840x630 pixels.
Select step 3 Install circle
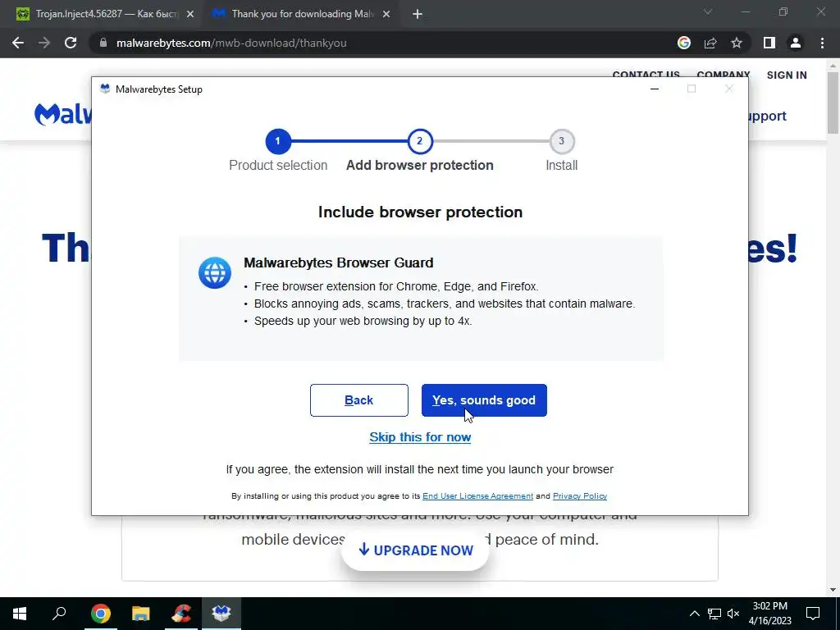click(x=561, y=141)
